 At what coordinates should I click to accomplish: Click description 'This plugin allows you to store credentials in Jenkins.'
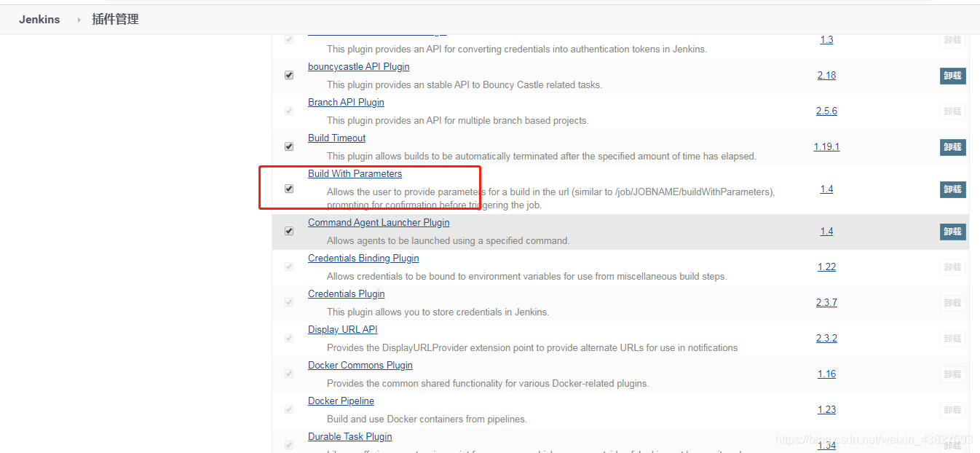point(438,312)
